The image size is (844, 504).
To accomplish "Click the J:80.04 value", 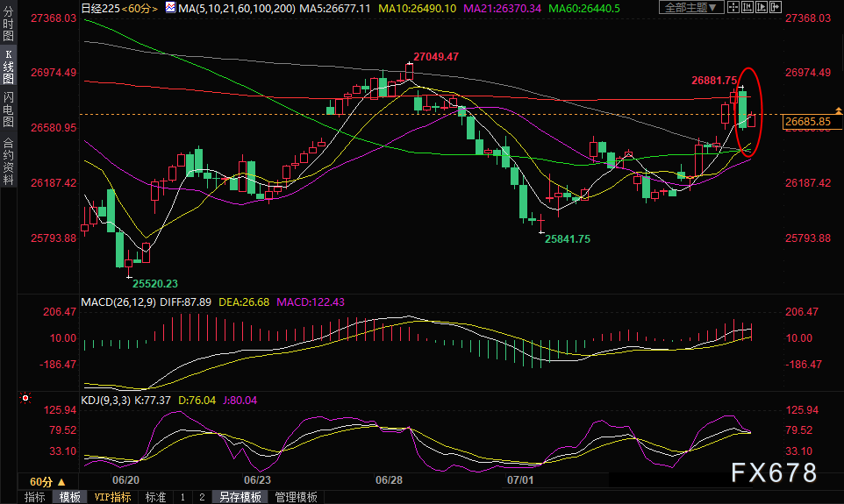I will coord(240,401).
